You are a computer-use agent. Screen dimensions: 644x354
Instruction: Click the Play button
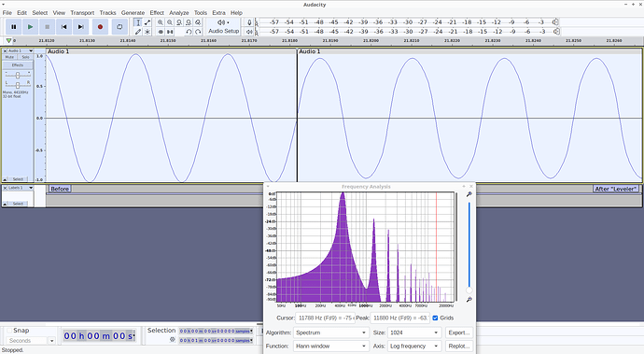31,27
